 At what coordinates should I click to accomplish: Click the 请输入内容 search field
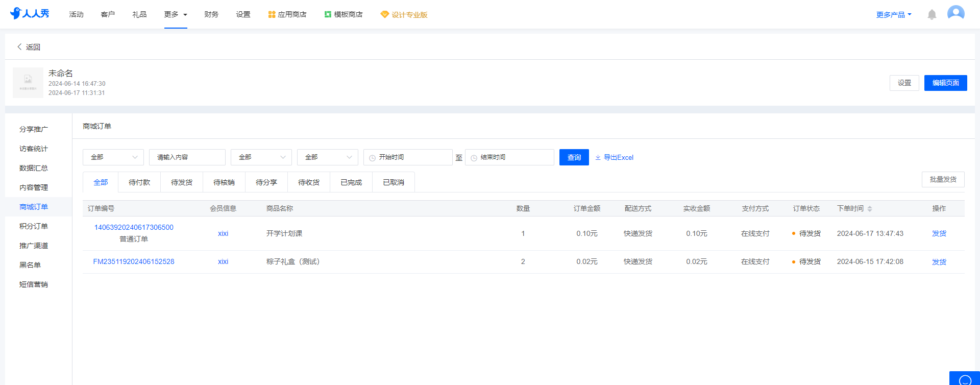tap(187, 157)
